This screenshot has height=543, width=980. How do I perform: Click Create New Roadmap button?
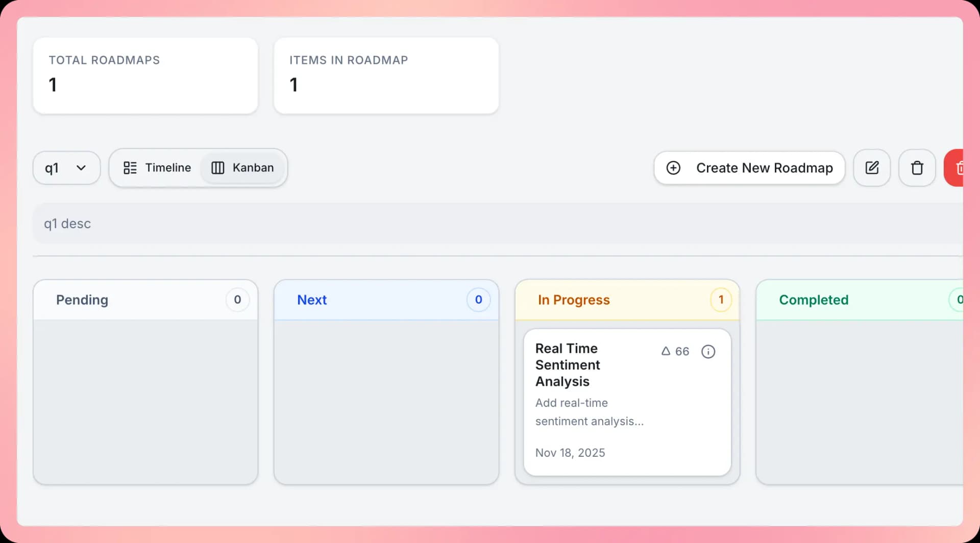749,168
